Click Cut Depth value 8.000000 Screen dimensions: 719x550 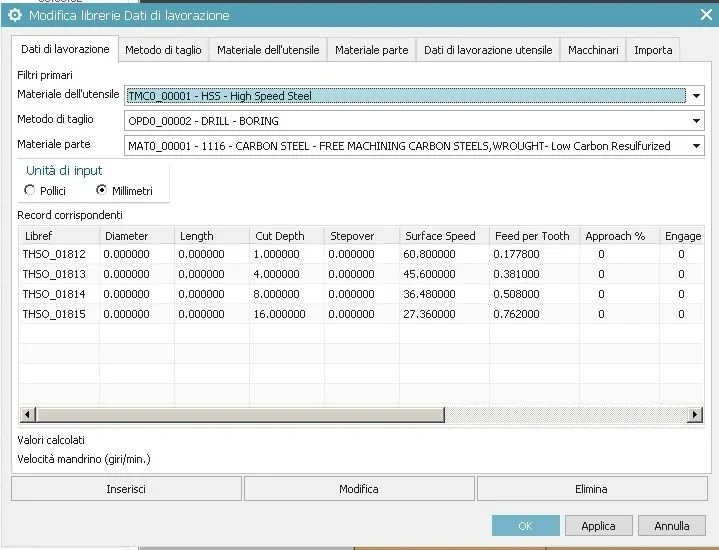click(x=277, y=294)
